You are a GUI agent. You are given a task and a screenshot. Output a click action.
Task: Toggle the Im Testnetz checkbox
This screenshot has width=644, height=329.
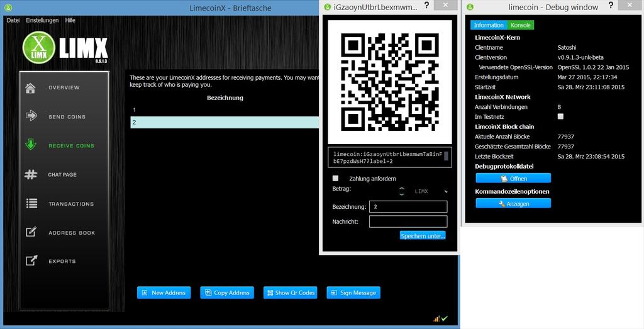560,116
